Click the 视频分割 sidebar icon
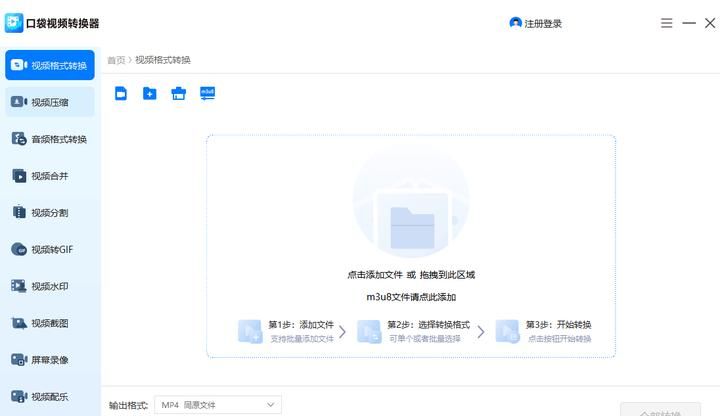The width and height of the screenshot is (720, 416). click(x=19, y=212)
